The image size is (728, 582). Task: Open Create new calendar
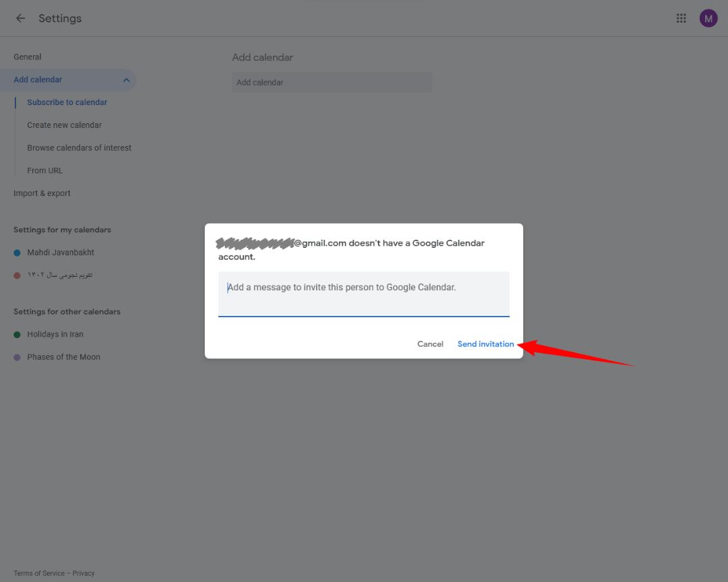click(64, 125)
